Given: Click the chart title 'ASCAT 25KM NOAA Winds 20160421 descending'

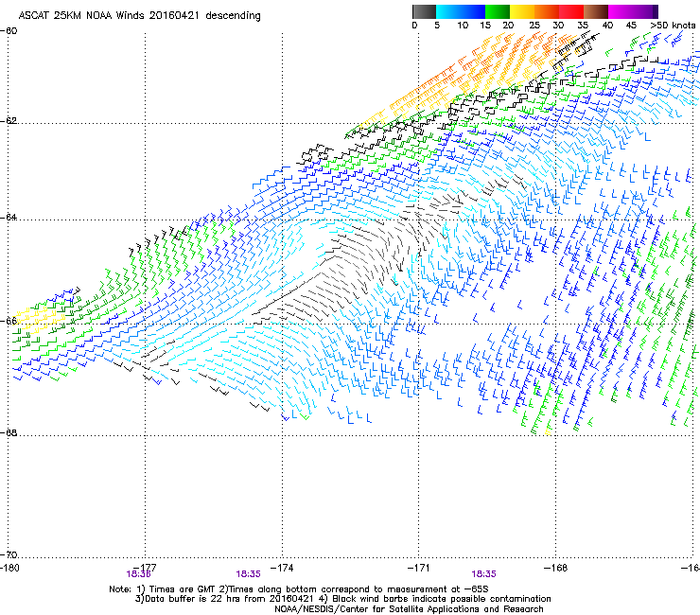Looking at the screenshot, I should point(139,16).
